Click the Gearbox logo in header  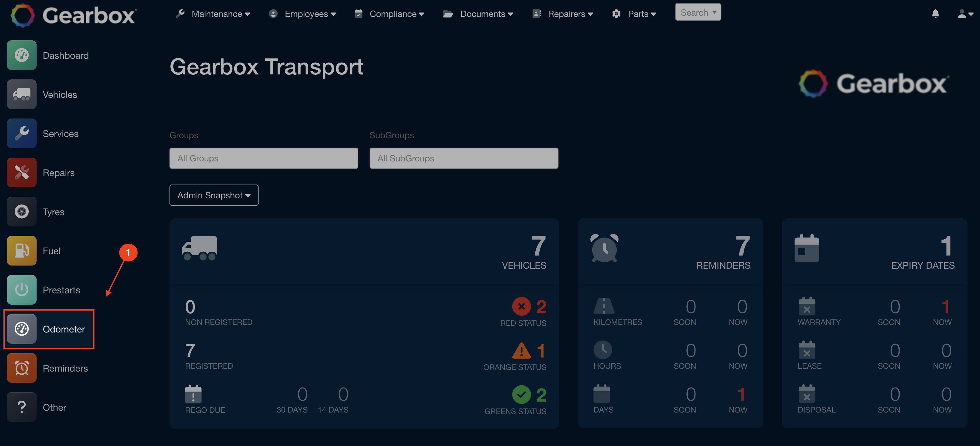click(x=73, y=16)
